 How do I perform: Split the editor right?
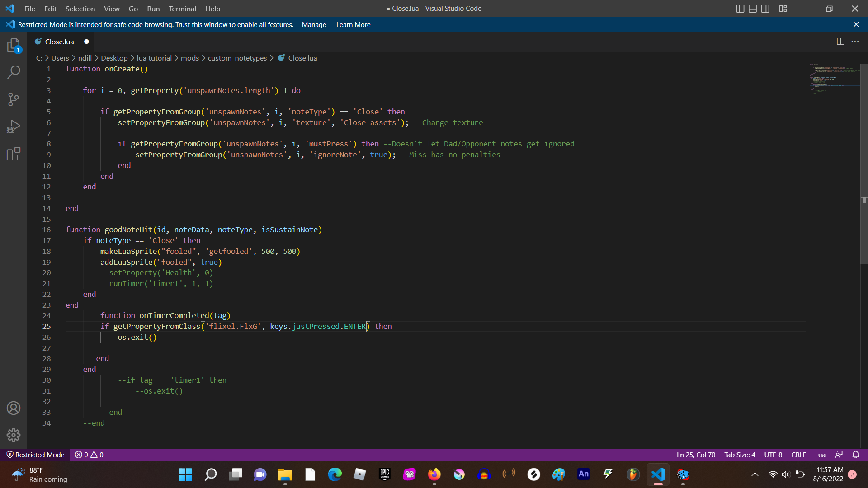coord(840,42)
